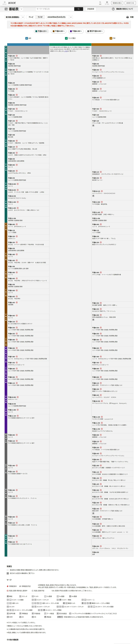Open the 検索 magnifier icon in the header
Viewport: 138px width, 644px height.
100,3
